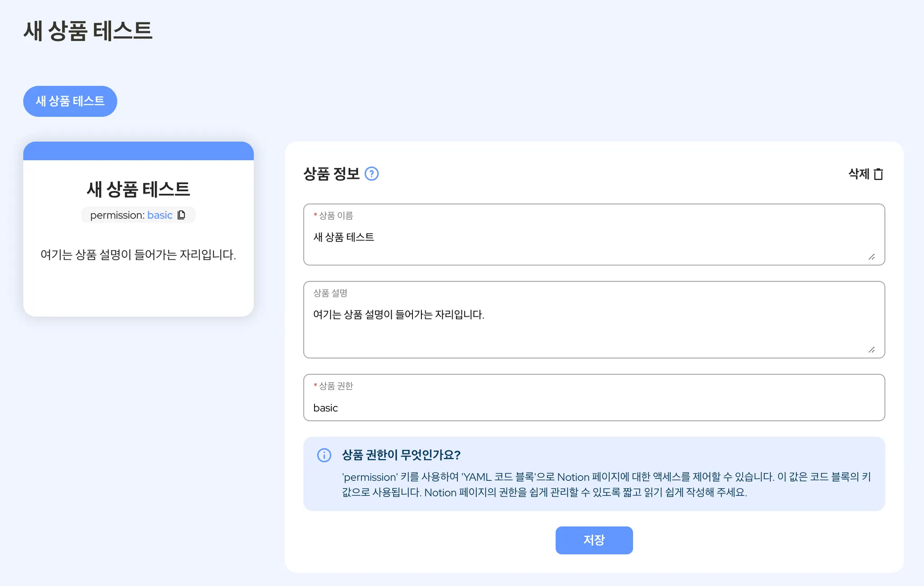
Task: Select the 새 상품 테스트 pill tab
Action: tap(70, 101)
